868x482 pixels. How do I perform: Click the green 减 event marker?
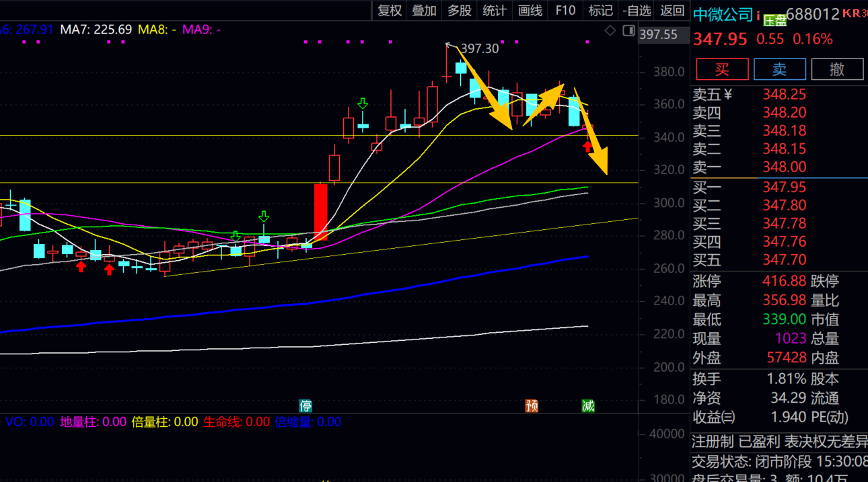pos(588,405)
